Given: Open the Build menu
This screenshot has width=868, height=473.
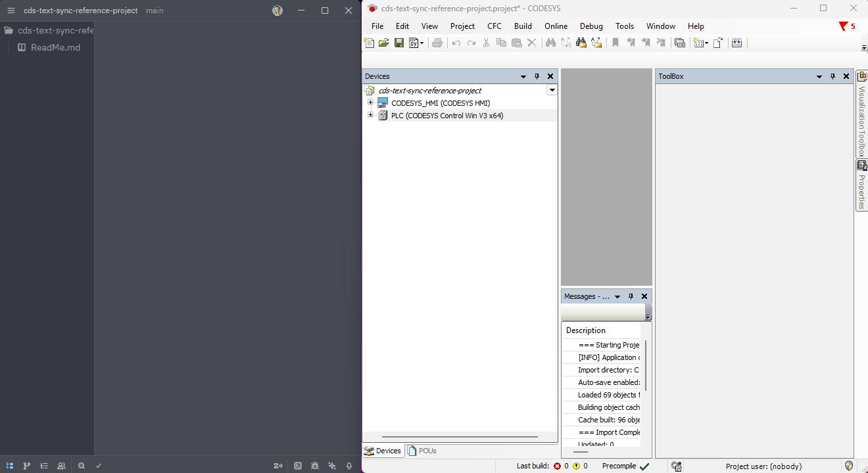Looking at the screenshot, I should (x=523, y=26).
